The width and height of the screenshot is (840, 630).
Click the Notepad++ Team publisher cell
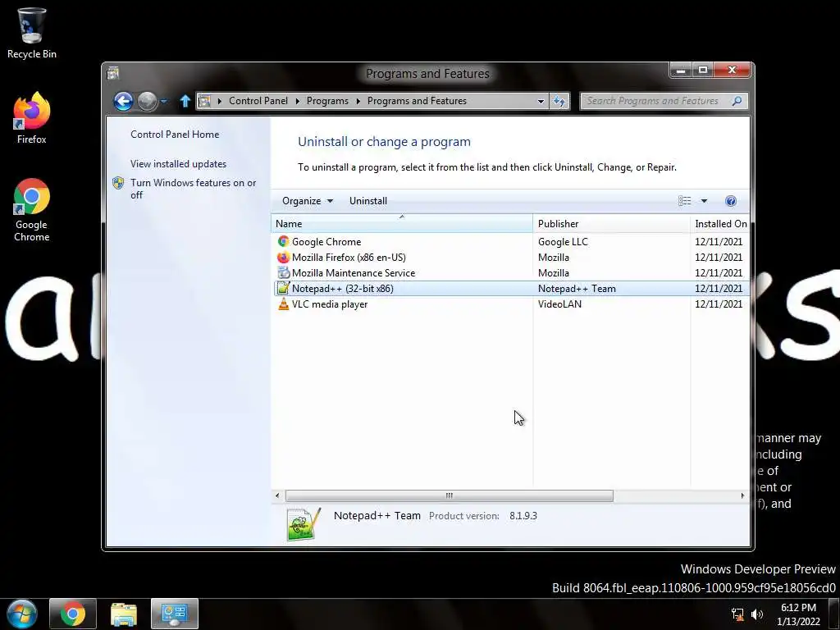pos(577,288)
